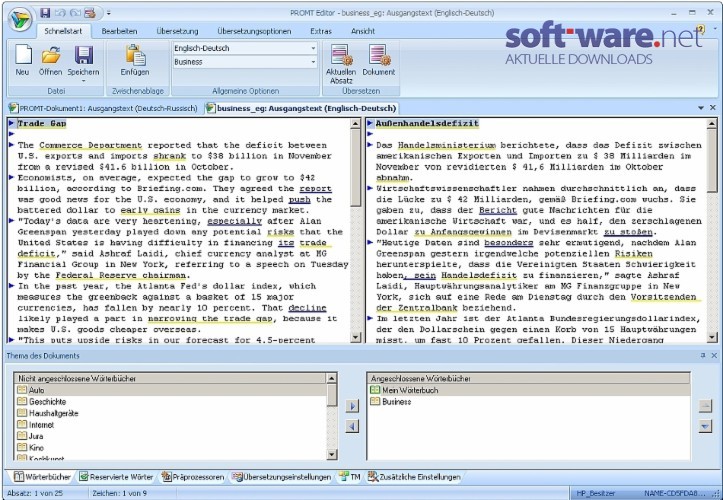Click right arrow to connect dictionary
The height and width of the screenshot is (500, 723).
[x=352, y=406]
